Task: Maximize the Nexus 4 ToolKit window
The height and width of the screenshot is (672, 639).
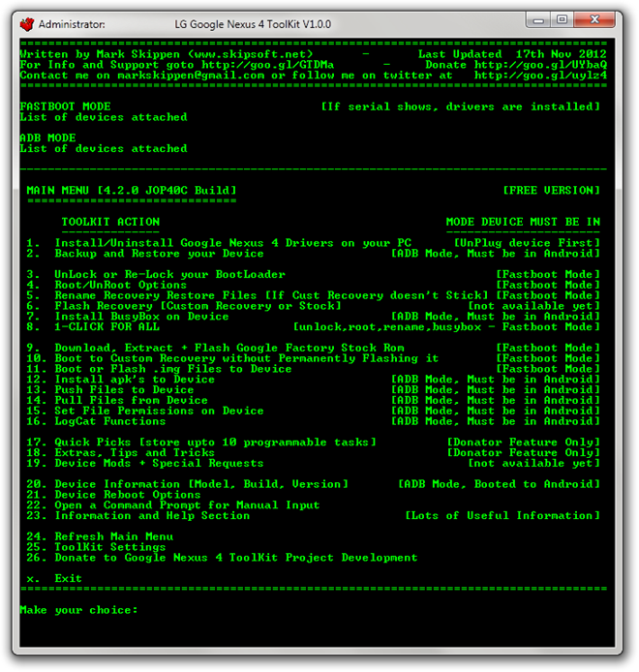Action: pyautogui.click(x=562, y=19)
